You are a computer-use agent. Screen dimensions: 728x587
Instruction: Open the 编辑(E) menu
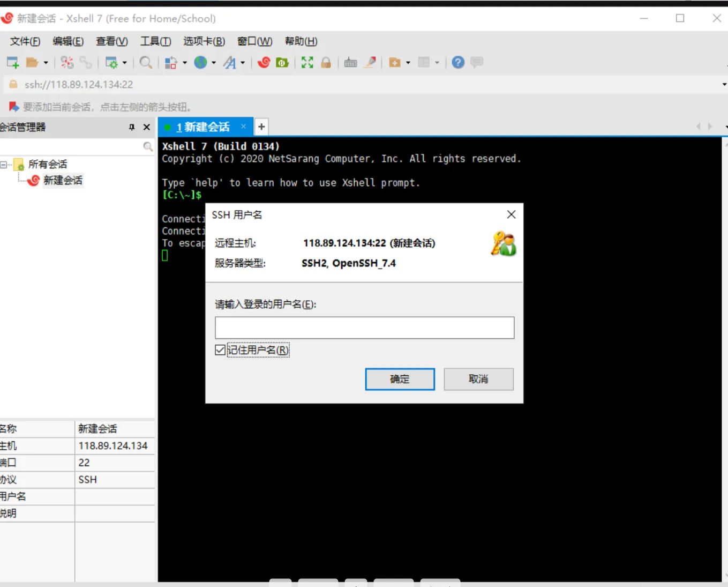point(68,41)
